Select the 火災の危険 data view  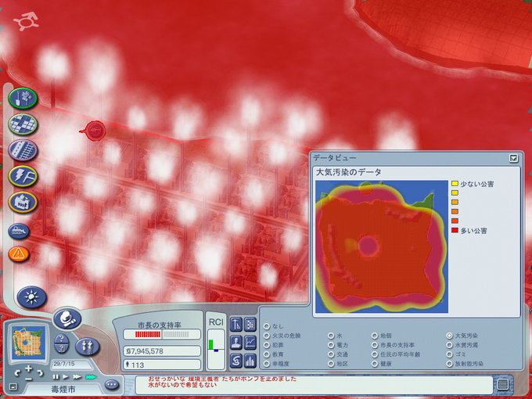click(267, 336)
